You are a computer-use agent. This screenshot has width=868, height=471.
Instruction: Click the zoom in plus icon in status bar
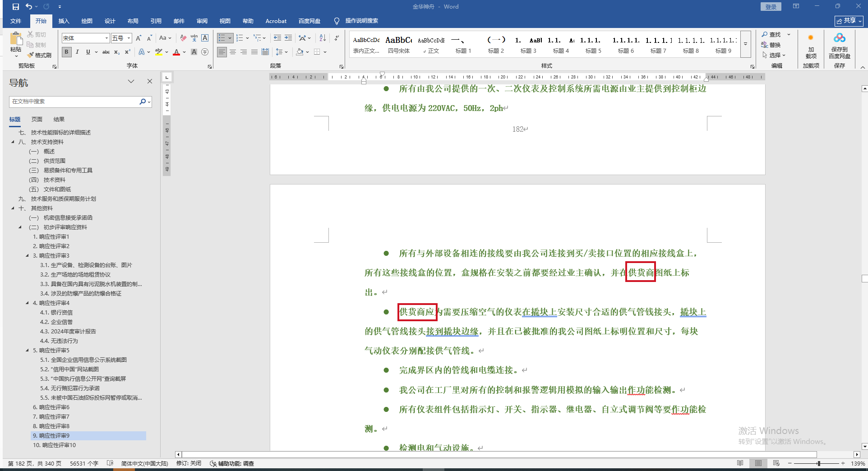pos(843,463)
